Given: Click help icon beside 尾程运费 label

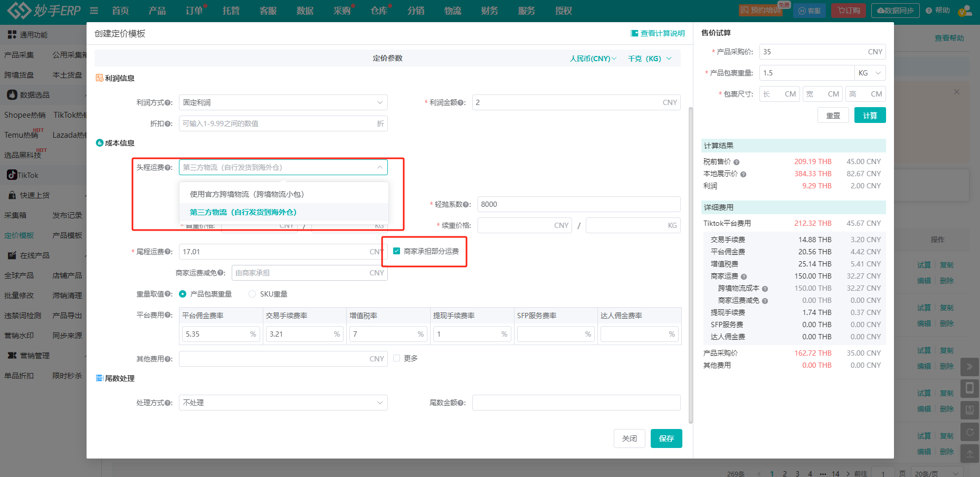Looking at the screenshot, I should 168,252.
